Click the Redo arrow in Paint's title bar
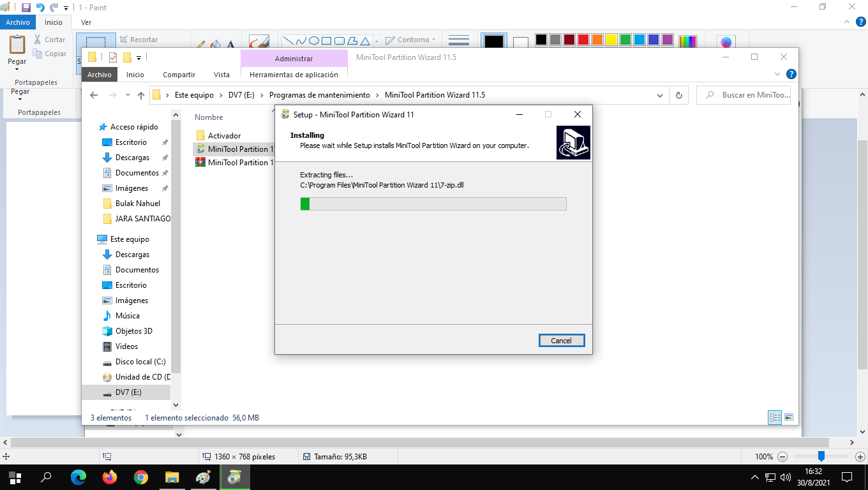The width and height of the screenshot is (868, 490). pos(54,8)
